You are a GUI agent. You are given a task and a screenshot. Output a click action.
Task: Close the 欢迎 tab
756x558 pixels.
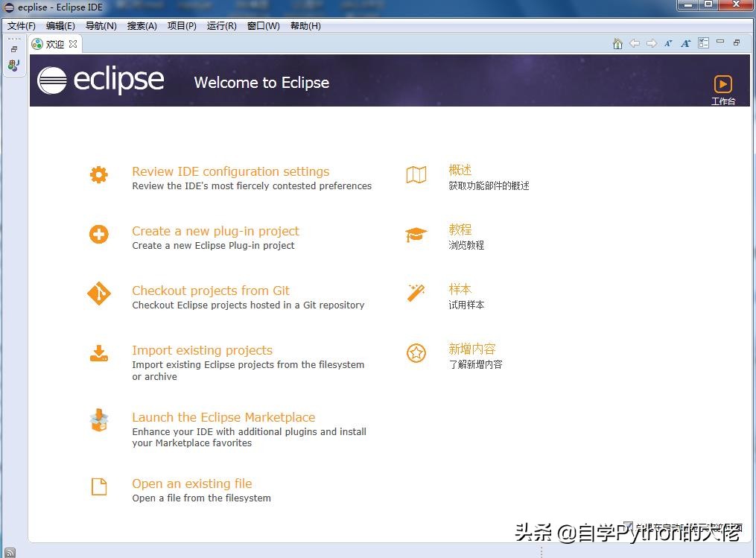[73, 44]
